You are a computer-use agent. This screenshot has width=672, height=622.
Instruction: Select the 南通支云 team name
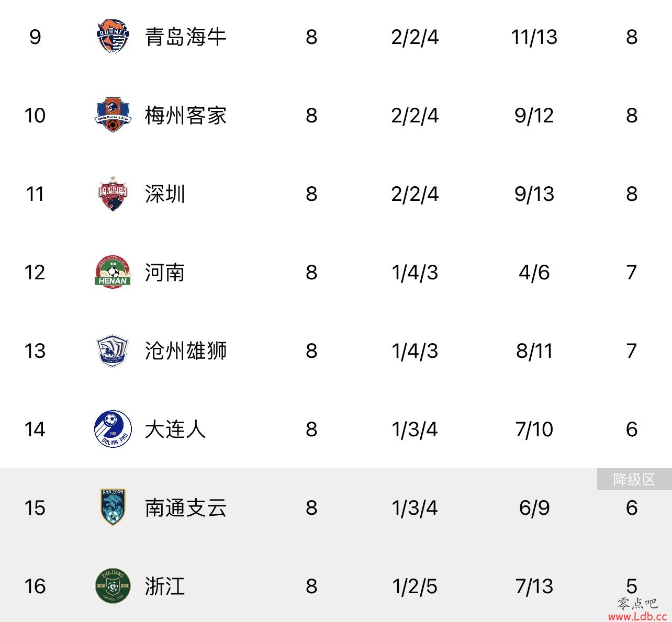pos(186,508)
